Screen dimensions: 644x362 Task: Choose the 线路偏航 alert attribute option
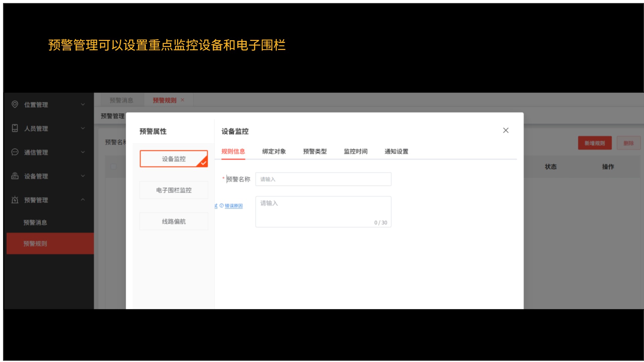point(173,221)
